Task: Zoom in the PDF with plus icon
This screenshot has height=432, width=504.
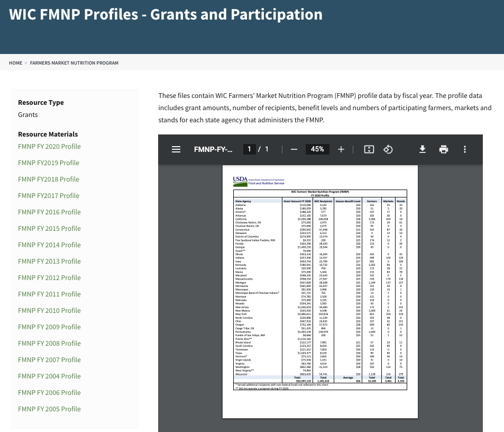Action: click(341, 149)
